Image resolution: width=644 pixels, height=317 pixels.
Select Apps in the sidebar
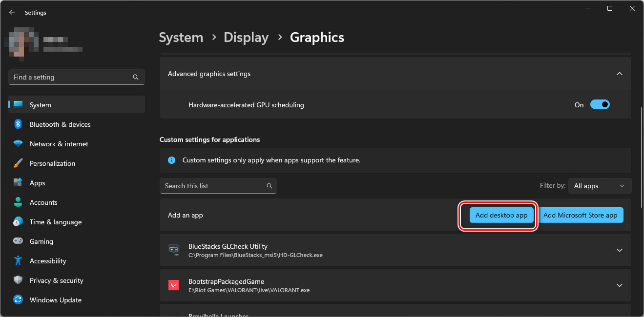click(x=37, y=183)
